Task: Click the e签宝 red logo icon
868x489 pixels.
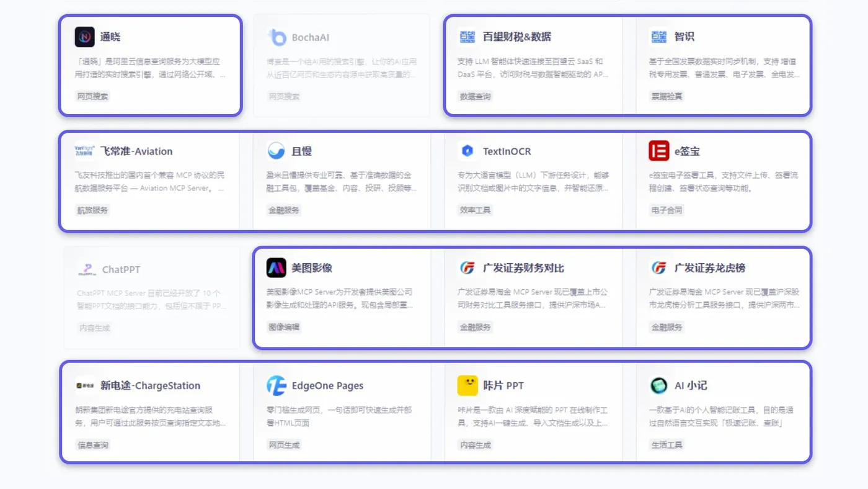Action: pos(659,151)
